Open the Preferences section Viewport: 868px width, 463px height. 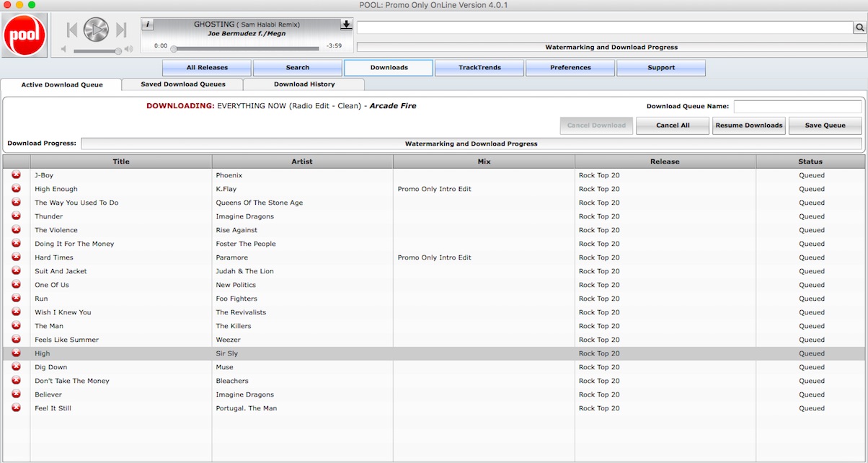tap(570, 68)
